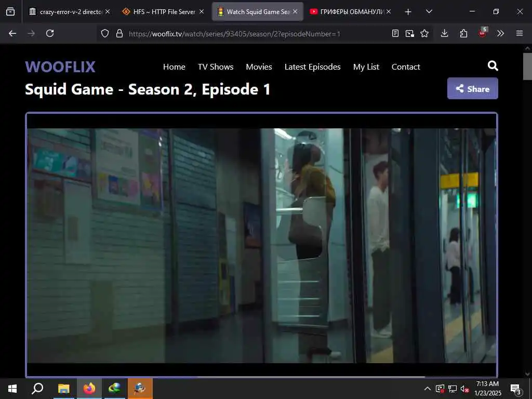Open the notification center icon
This screenshot has width=532, height=399.
(516, 389)
